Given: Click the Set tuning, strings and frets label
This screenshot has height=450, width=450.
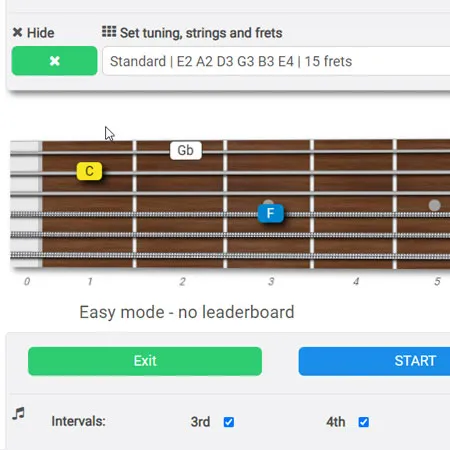Looking at the screenshot, I should click(201, 33).
